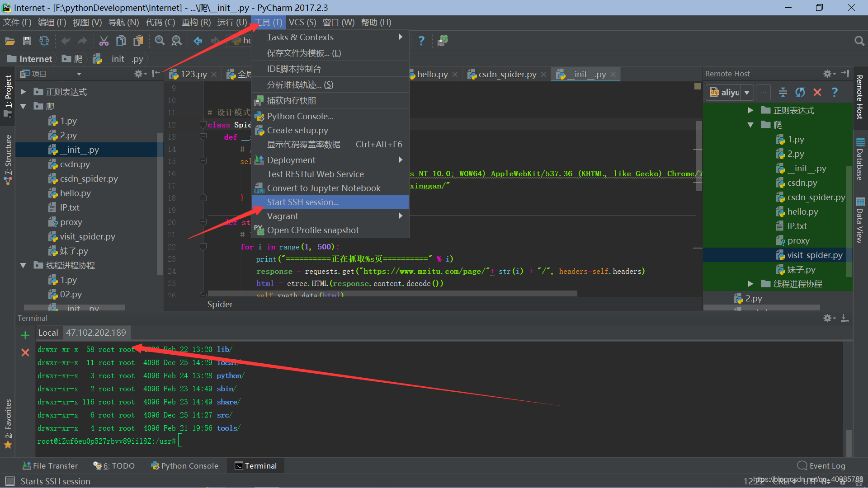The height and width of the screenshot is (488, 868).
Task: Click hide Project panel icon
Action: point(156,74)
